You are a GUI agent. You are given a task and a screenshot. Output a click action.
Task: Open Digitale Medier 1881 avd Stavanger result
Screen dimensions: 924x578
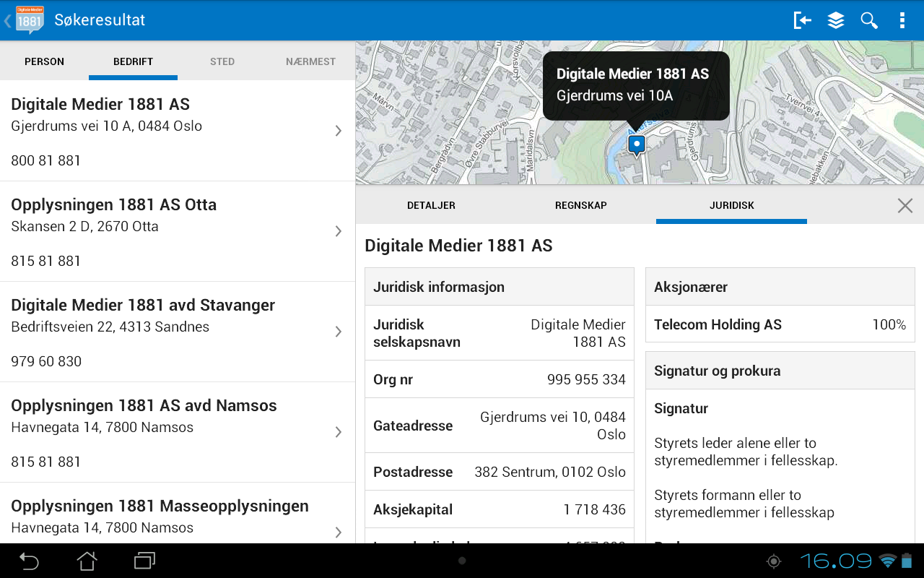tap(178, 332)
